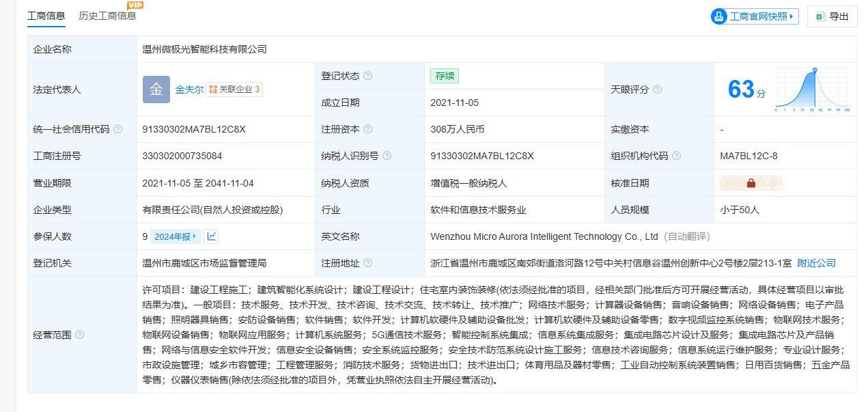Image resolution: width=868 pixels, height=412 pixels.
Task: Click the score distribution curve chart
Action: click(x=812, y=90)
